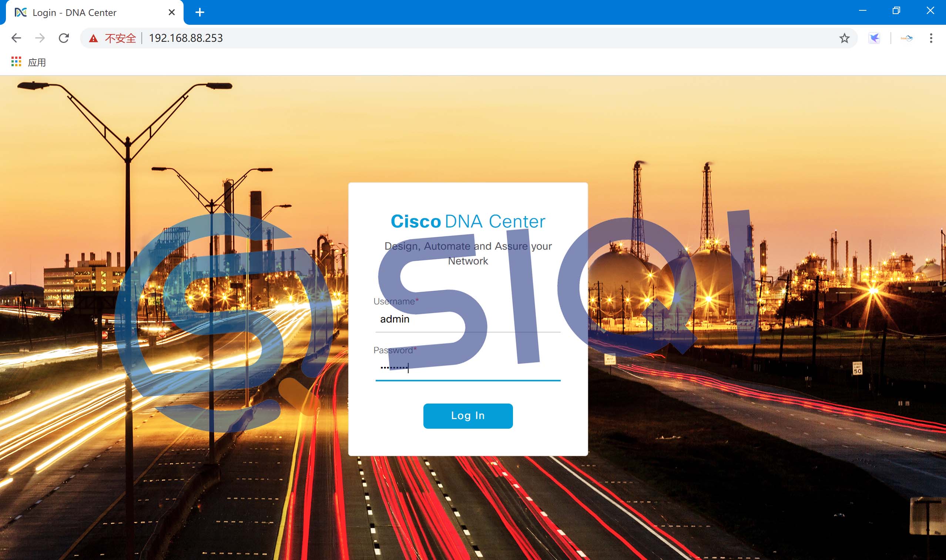
Task: Click the not secure warning icon
Action: [93, 38]
